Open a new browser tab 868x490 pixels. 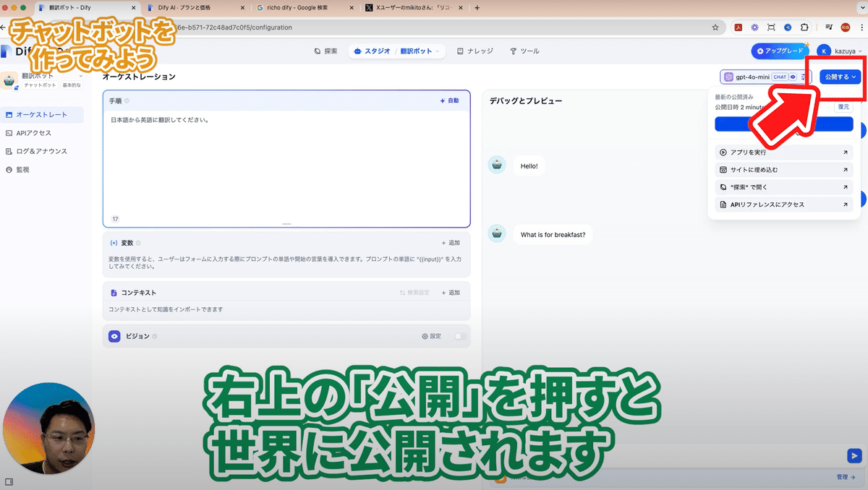477,8
